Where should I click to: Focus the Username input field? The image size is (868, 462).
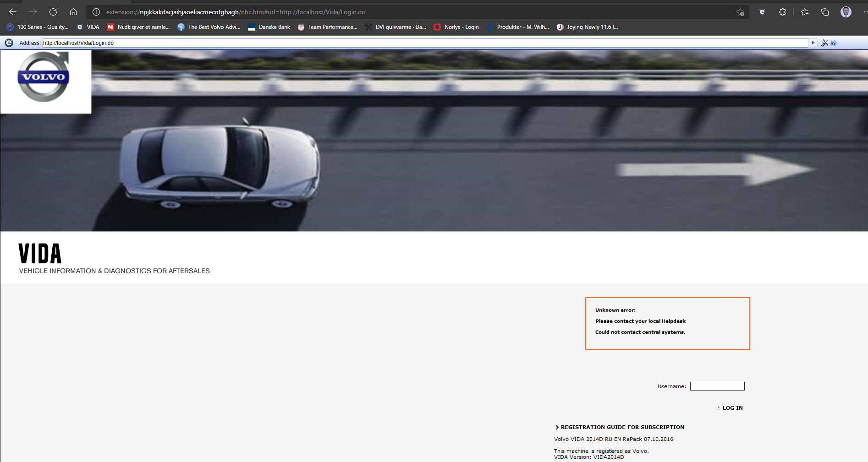point(717,386)
